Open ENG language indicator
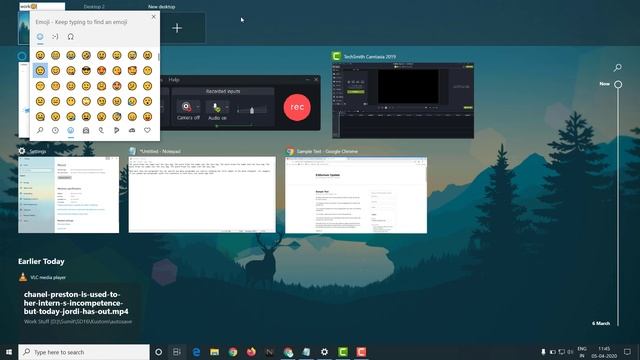Screen dimensions: 640x360 pyautogui.click(x=582, y=352)
